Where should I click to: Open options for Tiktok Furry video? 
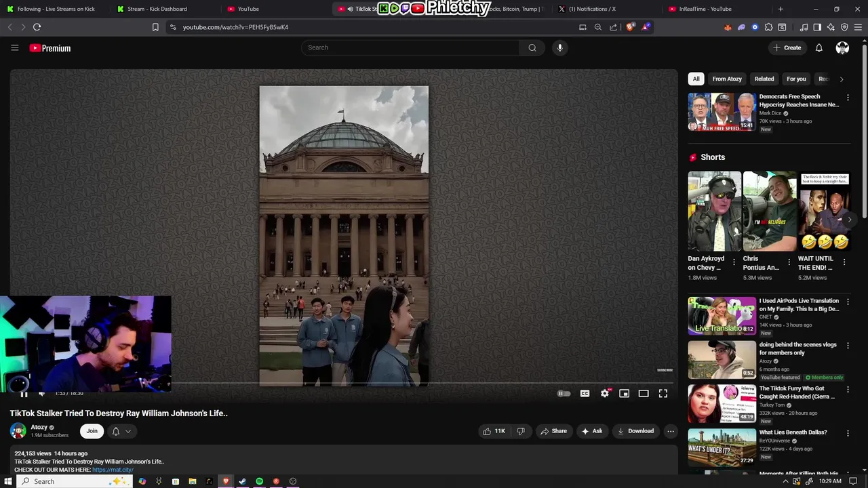(848, 389)
